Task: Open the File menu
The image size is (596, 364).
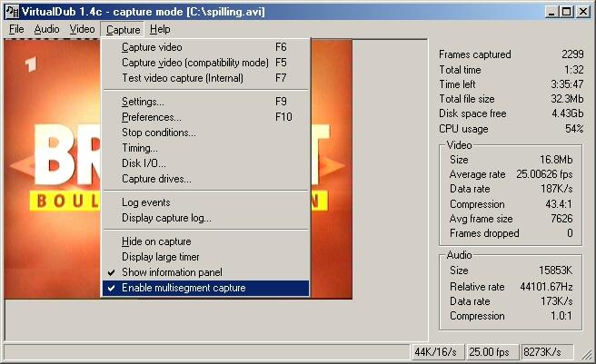Action: coord(16,29)
